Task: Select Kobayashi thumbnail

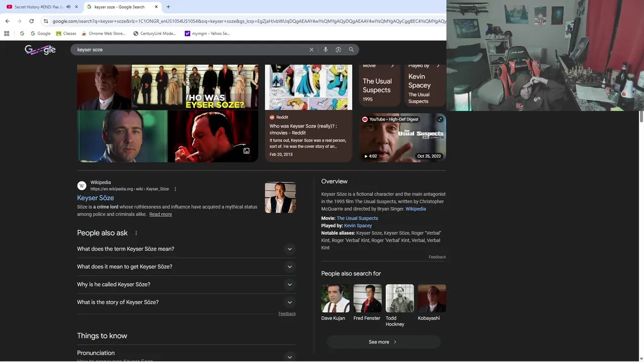Action: click(432, 298)
